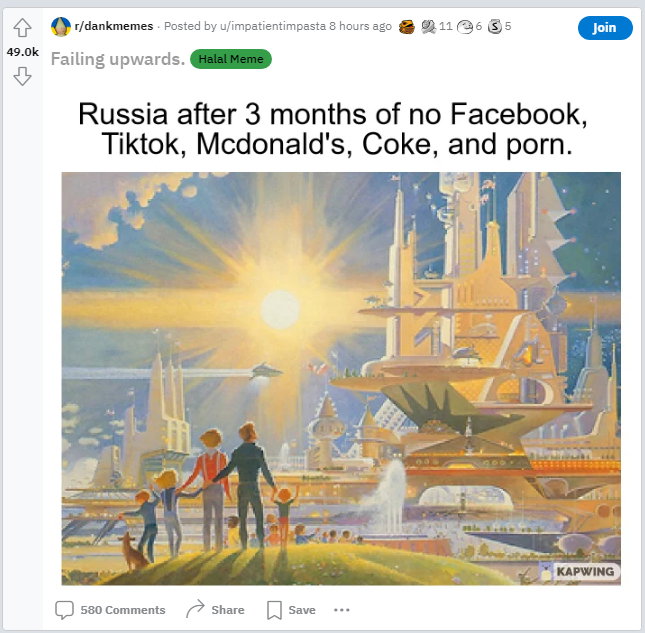Join the dankmemes community
This screenshot has height=633, width=645.
click(x=605, y=28)
